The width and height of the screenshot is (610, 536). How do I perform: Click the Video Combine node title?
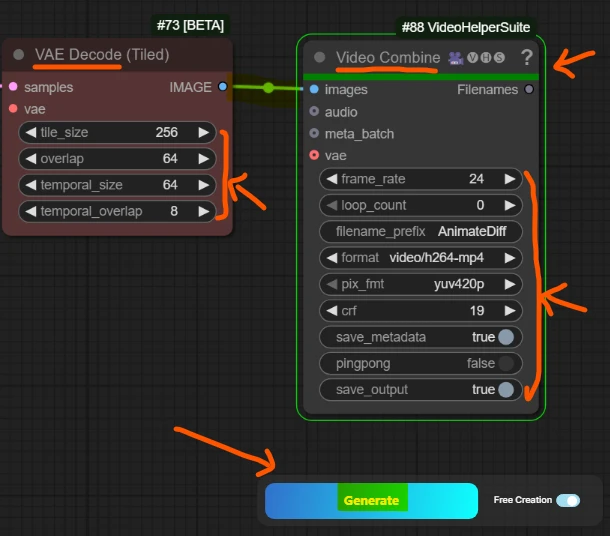coord(387,58)
